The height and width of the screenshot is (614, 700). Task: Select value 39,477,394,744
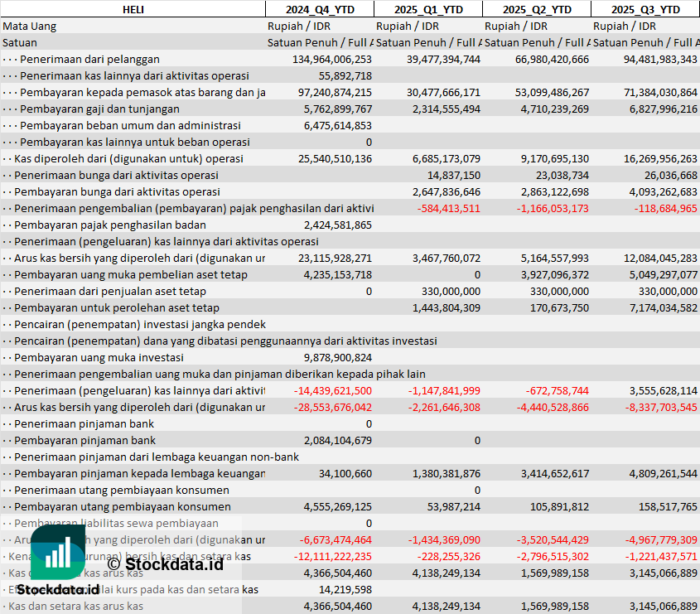tap(443, 59)
